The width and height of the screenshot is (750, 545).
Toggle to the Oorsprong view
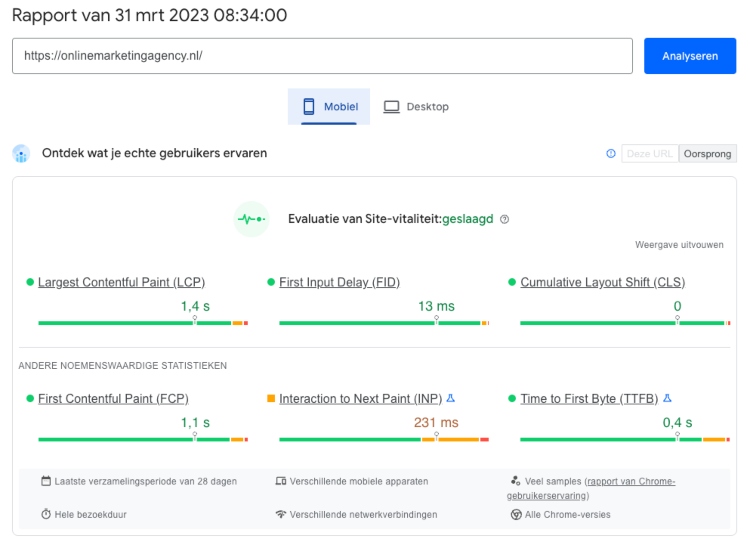(x=707, y=154)
